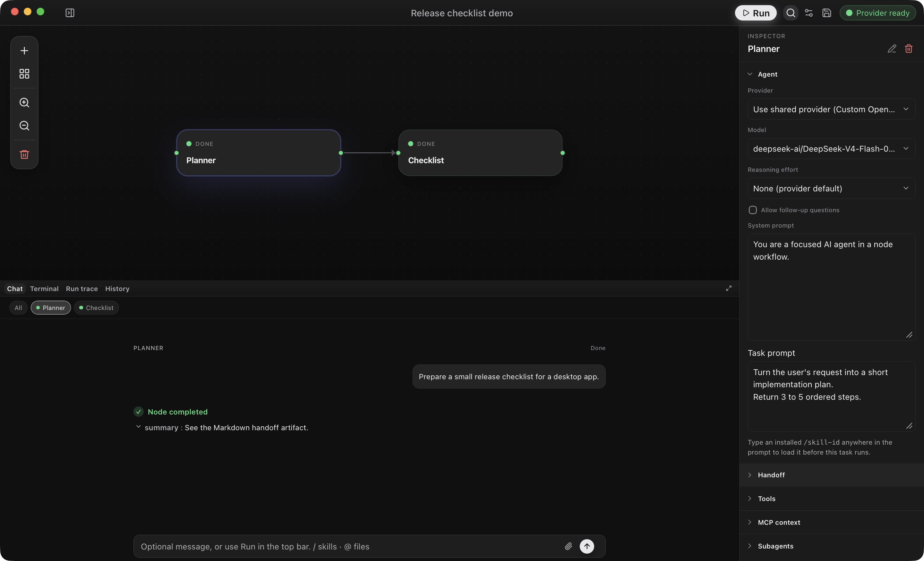Expand the Tools section
The image size is (924, 561).
pyautogui.click(x=831, y=498)
